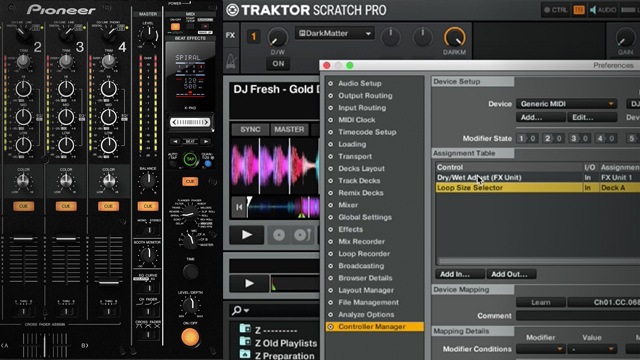Click the DARKM orange knob
The width and height of the screenshot is (640, 360).
tap(454, 38)
